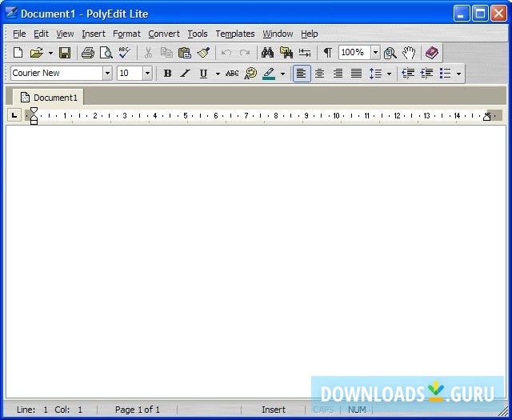
Task: Toggle italic formatting
Action: click(185, 73)
